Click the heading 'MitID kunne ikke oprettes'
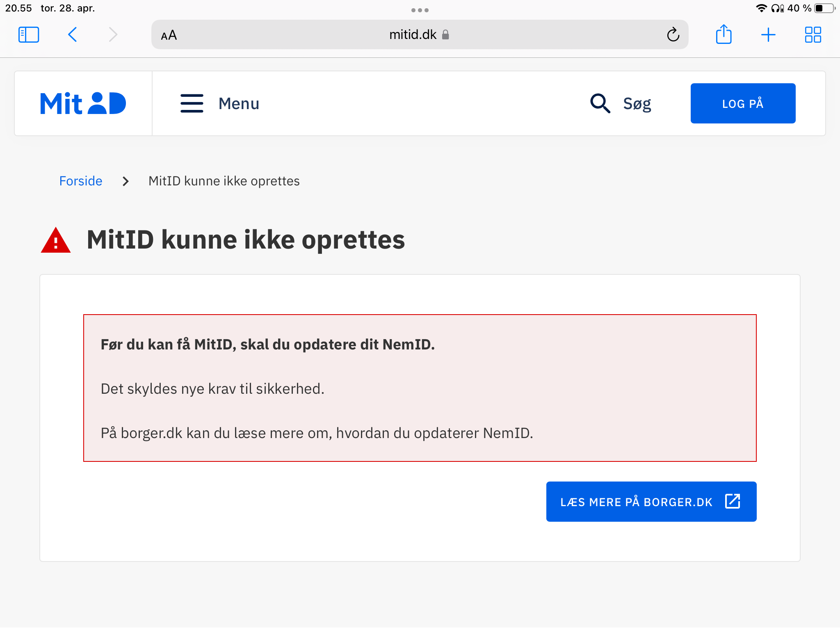This screenshot has width=840, height=630. pyautogui.click(x=246, y=240)
